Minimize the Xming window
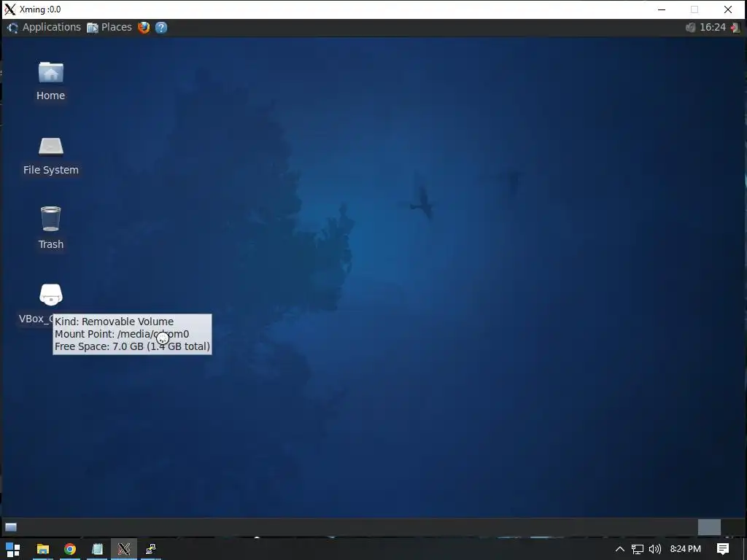This screenshot has width=747, height=560. pos(661,9)
